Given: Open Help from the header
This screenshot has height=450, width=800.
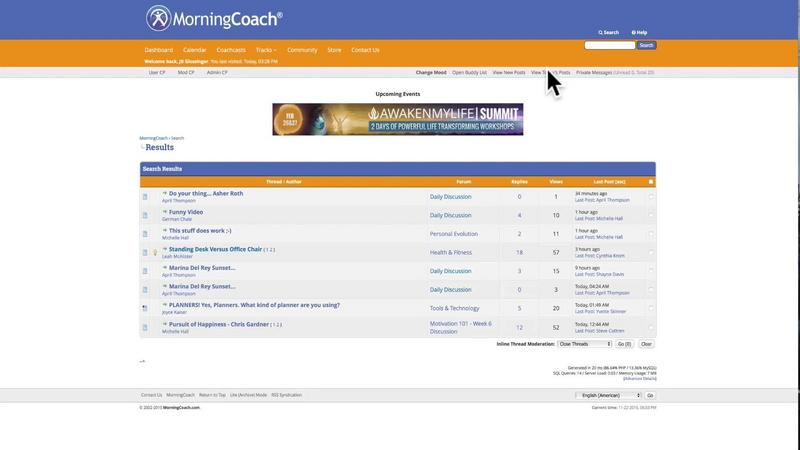Looking at the screenshot, I should [x=639, y=32].
